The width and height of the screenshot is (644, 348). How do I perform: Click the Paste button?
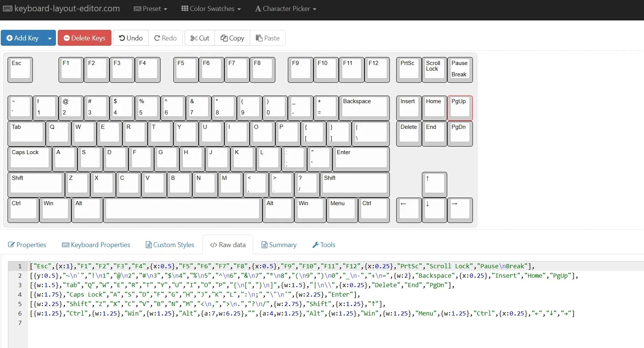[267, 38]
